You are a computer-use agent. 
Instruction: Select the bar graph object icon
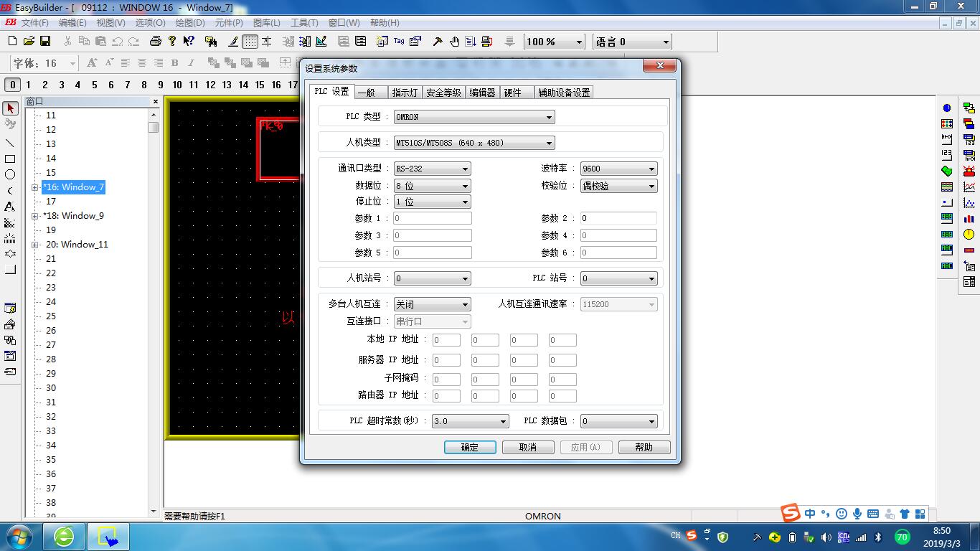[969, 219]
